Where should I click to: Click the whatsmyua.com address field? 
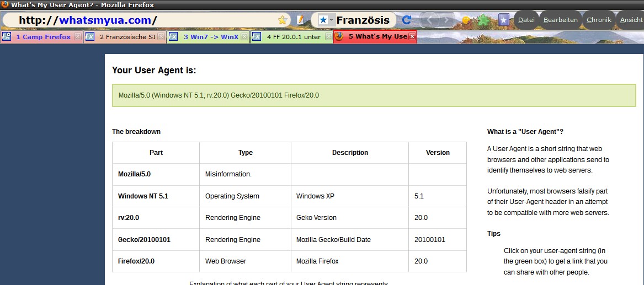tap(146, 20)
